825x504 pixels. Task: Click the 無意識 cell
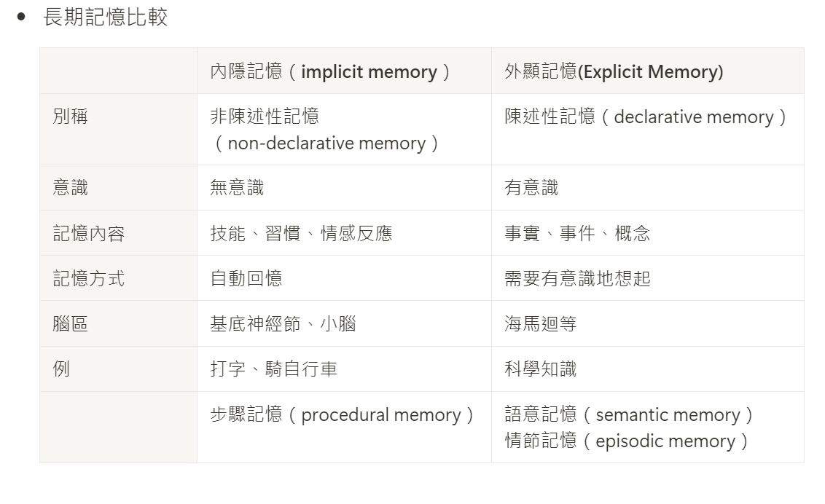coord(237,188)
